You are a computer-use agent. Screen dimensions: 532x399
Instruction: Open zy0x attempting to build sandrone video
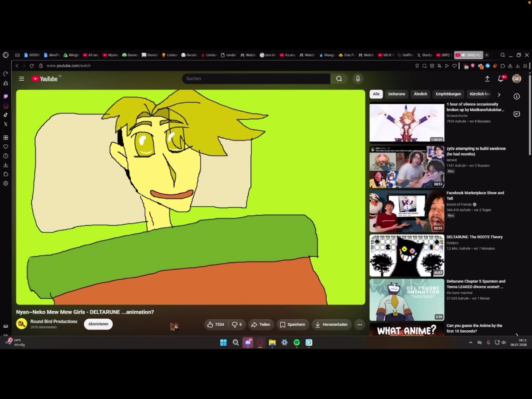pos(476,151)
